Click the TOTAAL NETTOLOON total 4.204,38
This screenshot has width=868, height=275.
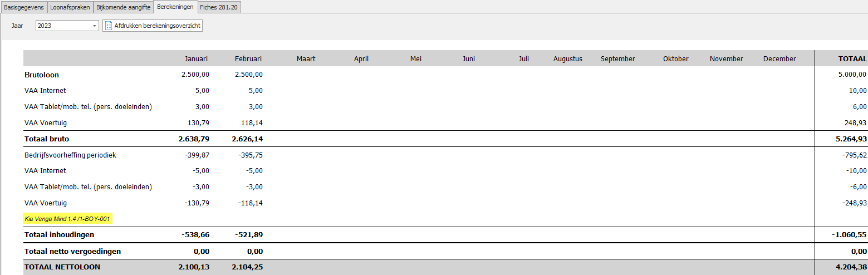click(x=851, y=267)
